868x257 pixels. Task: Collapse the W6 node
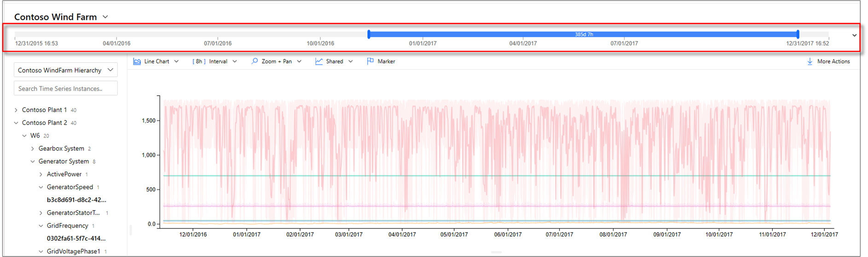pos(24,136)
